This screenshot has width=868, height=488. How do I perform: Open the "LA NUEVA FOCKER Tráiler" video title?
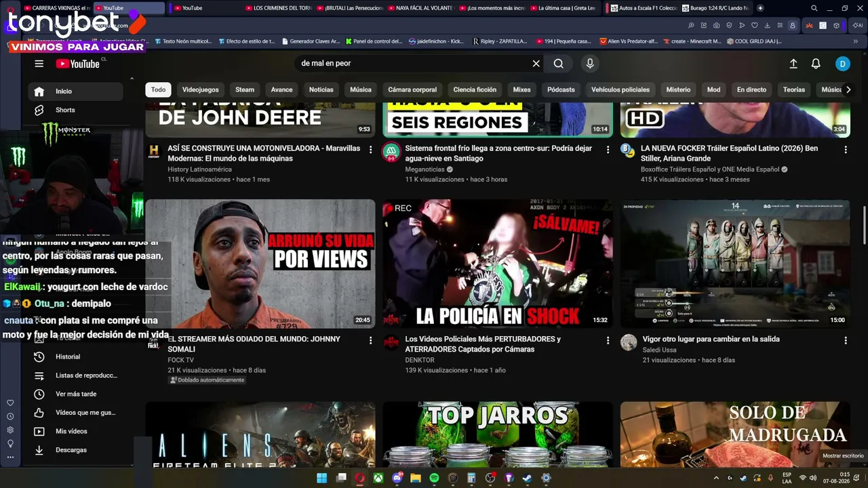click(x=729, y=153)
